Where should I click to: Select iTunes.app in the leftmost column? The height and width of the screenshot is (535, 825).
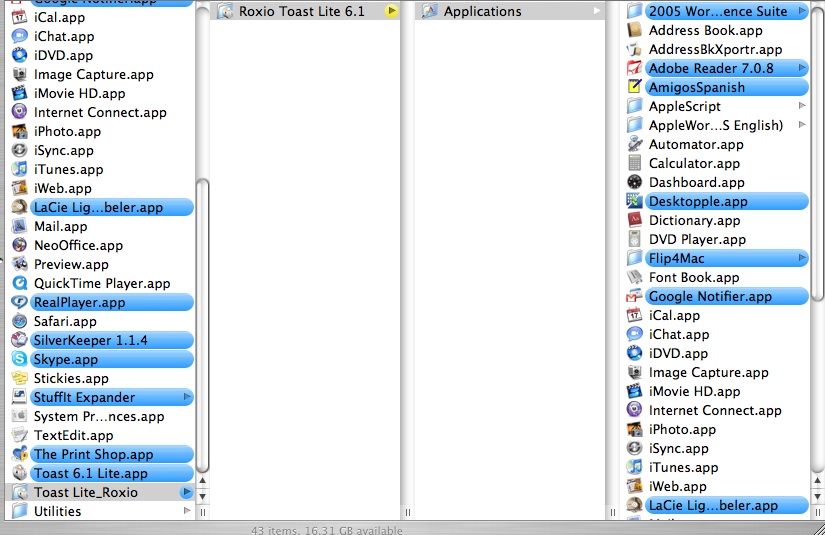coord(68,169)
